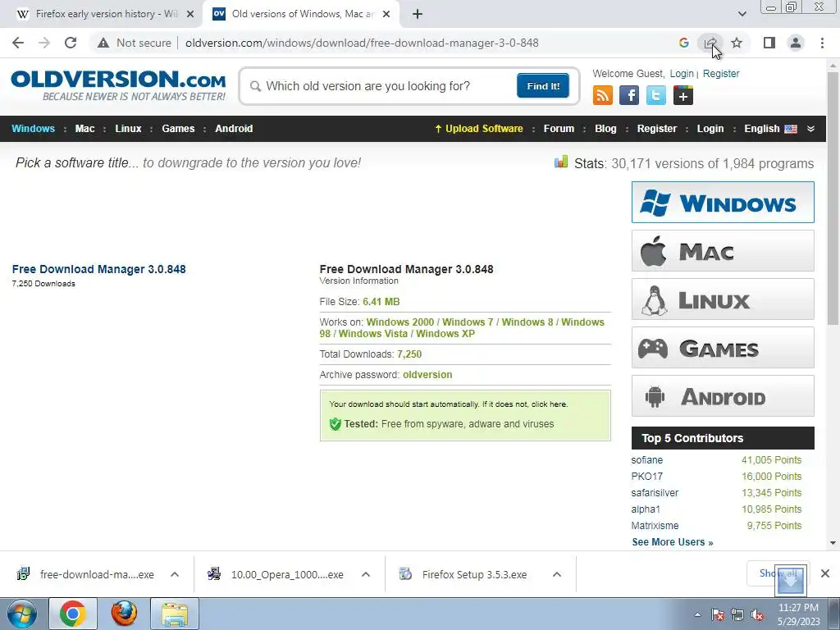Open the Twitter icon link

(x=655, y=96)
